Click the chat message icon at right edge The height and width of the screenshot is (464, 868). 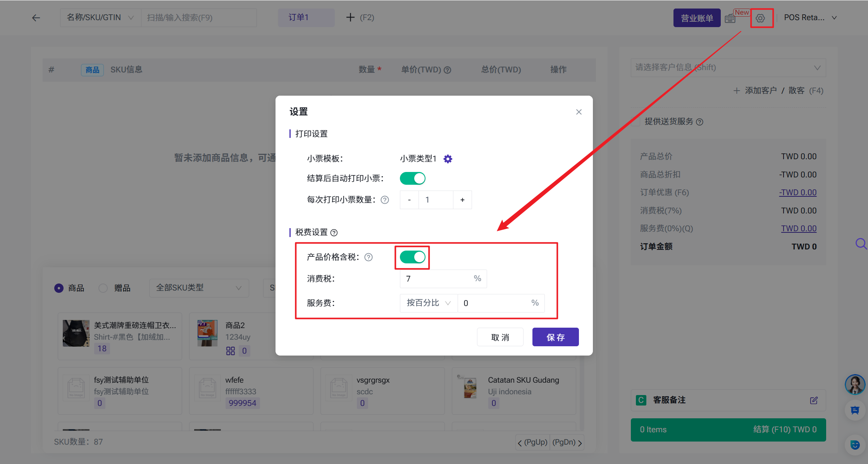coord(854,411)
